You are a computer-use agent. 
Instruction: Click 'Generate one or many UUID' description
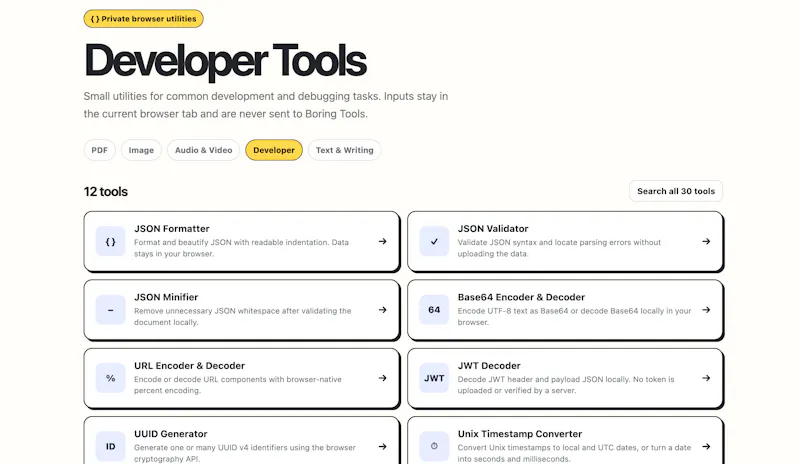coord(245,453)
